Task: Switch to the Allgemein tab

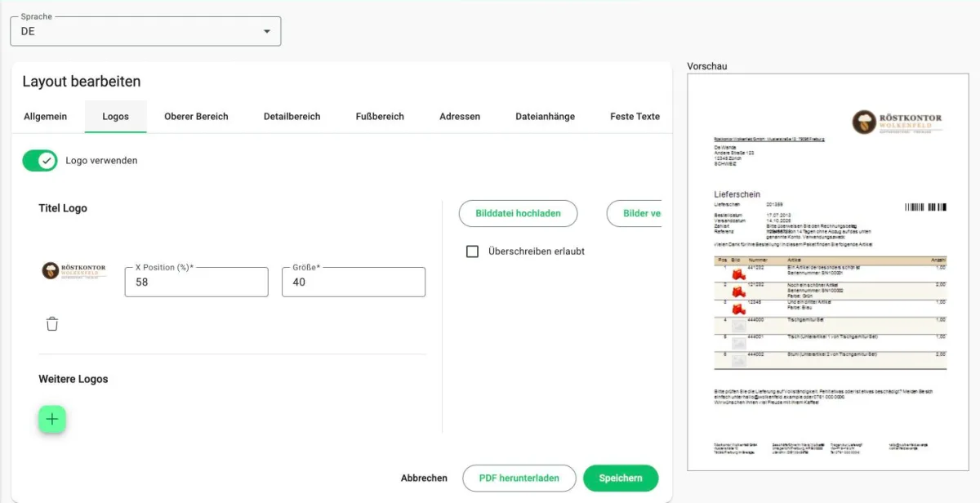Action: coord(46,117)
